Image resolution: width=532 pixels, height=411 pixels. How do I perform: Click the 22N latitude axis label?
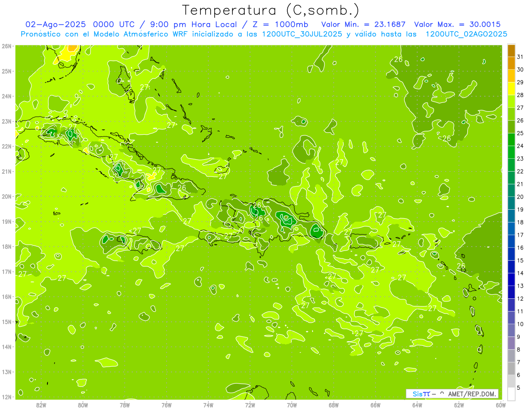(6, 146)
